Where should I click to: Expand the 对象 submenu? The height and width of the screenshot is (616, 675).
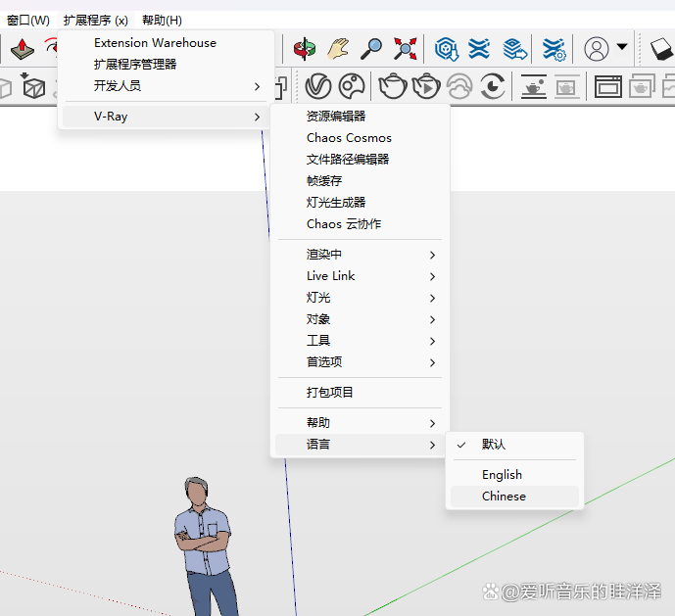(360, 319)
